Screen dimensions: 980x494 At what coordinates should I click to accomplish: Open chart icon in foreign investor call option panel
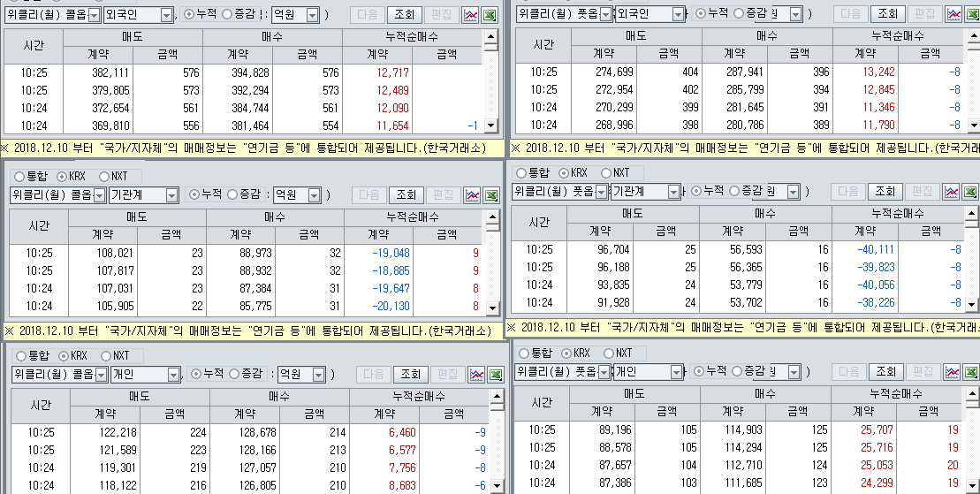pyautogui.click(x=469, y=15)
